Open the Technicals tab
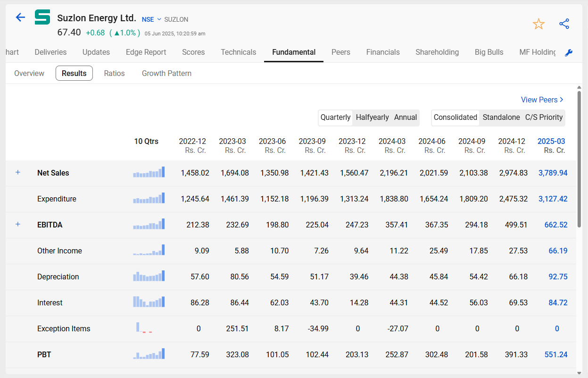 click(239, 52)
